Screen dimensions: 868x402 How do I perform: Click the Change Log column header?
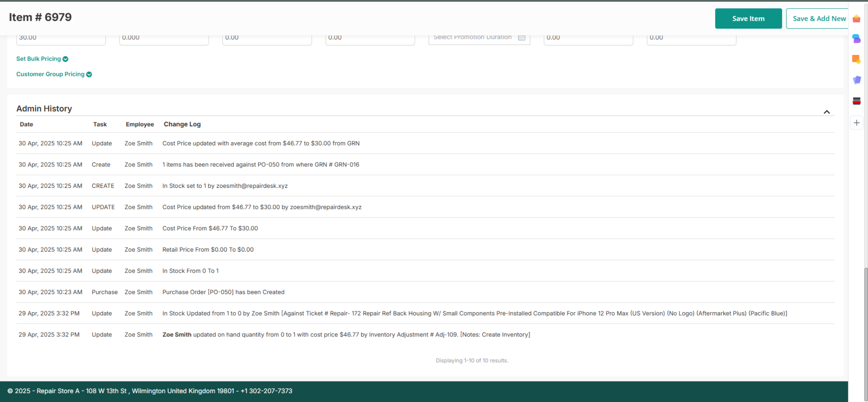[x=182, y=124]
